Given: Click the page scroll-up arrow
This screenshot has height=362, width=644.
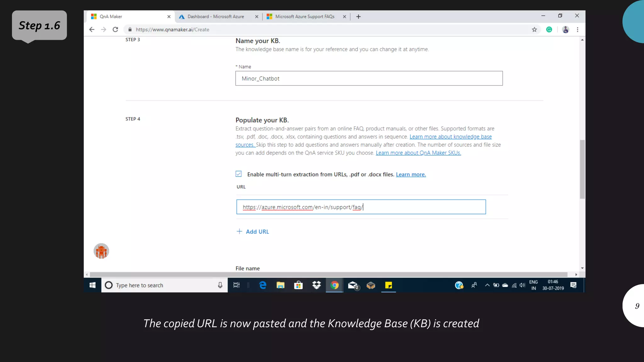Looking at the screenshot, I should coord(582,40).
